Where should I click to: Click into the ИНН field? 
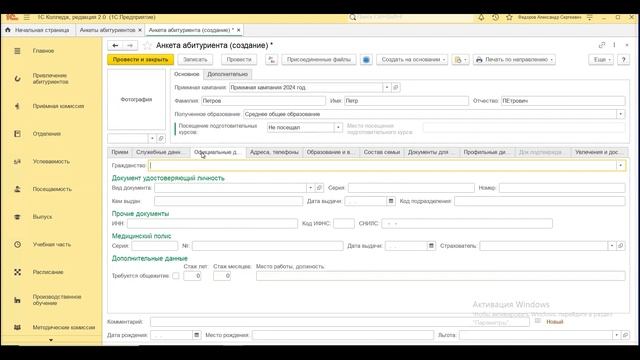pyautogui.click(x=212, y=223)
